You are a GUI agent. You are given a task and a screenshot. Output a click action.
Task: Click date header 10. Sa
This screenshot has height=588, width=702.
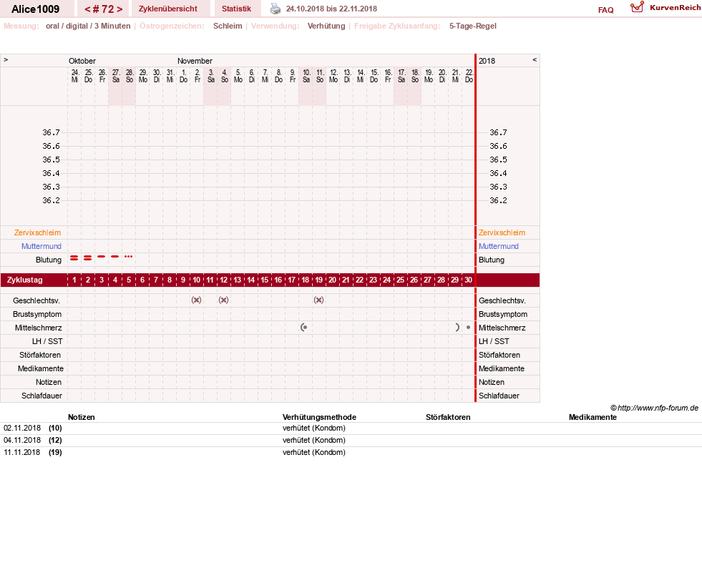(x=306, y=76)
